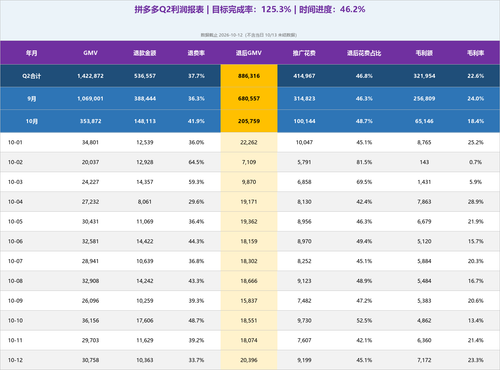This screenshot has height=370, width=500.
Task: Click the 10-01 post-refund GMV 22,262
Action: click(249, 142)
